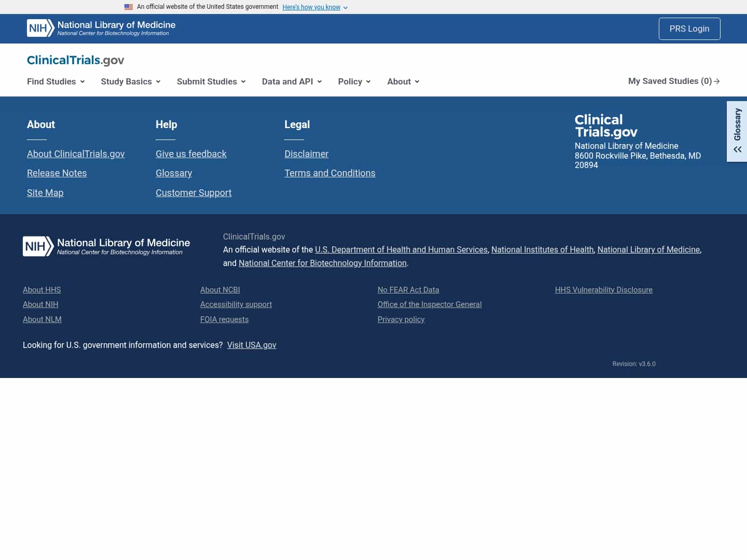Open the Disclaimer link
Screen dimensions: 747x560
tap(307, 154)
